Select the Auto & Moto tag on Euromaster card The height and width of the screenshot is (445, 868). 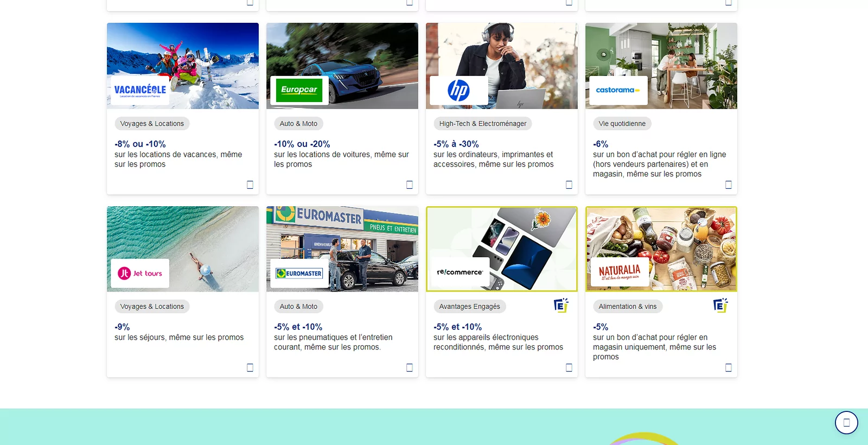(x=298, y=307)
